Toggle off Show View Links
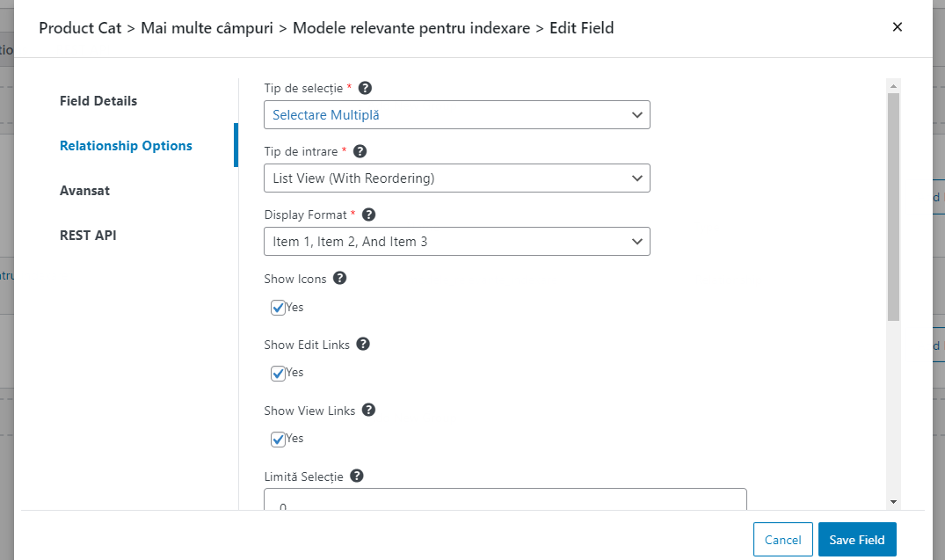 [278, 439]
